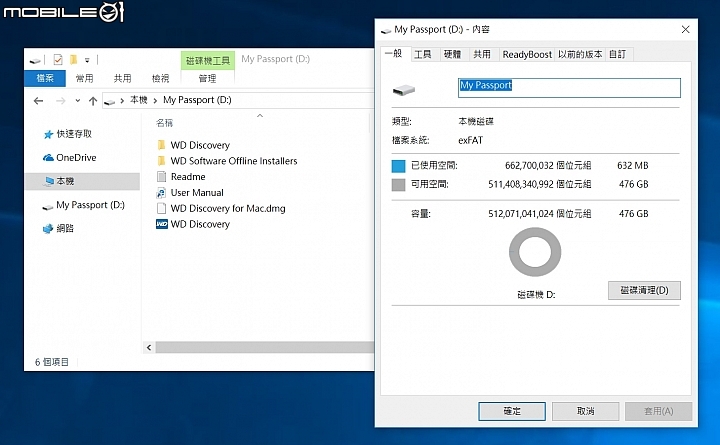Viewport: 720px width, 445px height.
Task: Click the horizontal scrollbar track in file list
Action: pyautogui.click(x=264, y=348)
